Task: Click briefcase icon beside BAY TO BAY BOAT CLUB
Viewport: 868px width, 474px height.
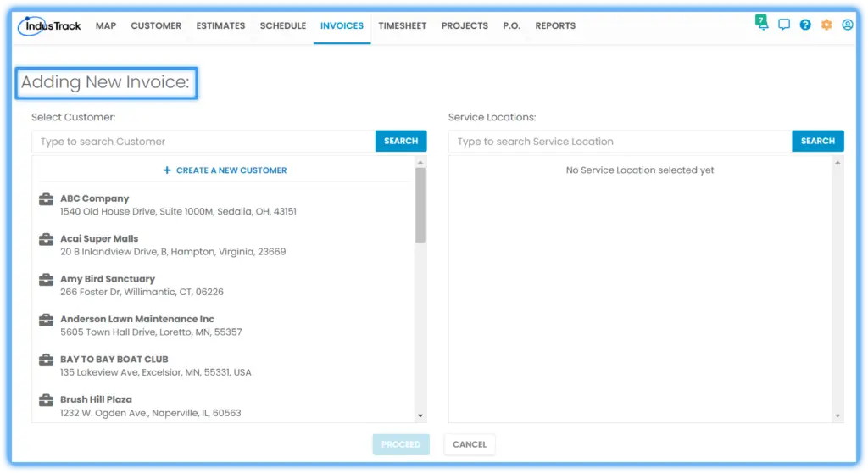Action: (47, 360)
